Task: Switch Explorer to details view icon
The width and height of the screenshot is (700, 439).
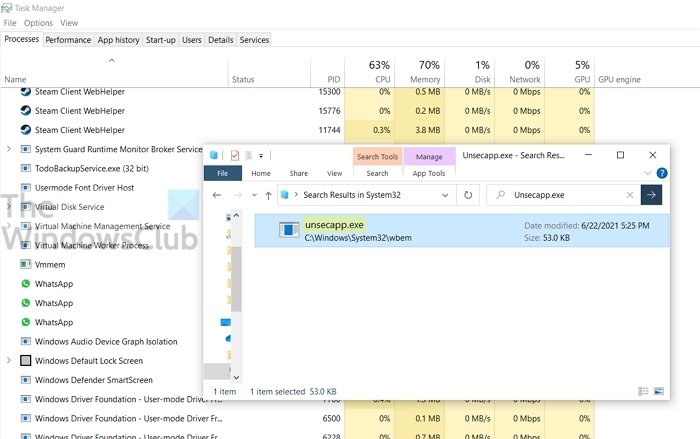Action: (x=643, y=391)
